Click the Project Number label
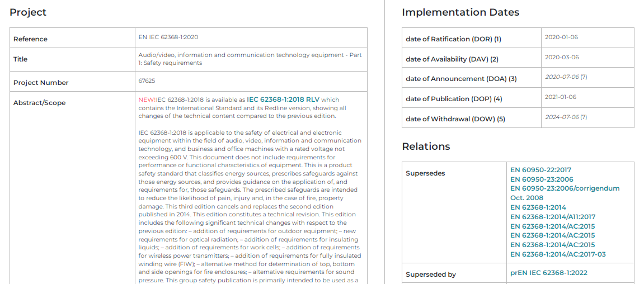The height and width of the screenshot is (284, 644). click(x=41, y=83)
